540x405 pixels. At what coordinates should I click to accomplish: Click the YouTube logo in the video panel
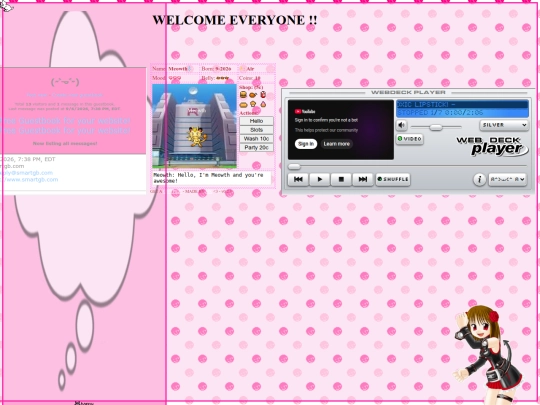click(x=305, y=111)
